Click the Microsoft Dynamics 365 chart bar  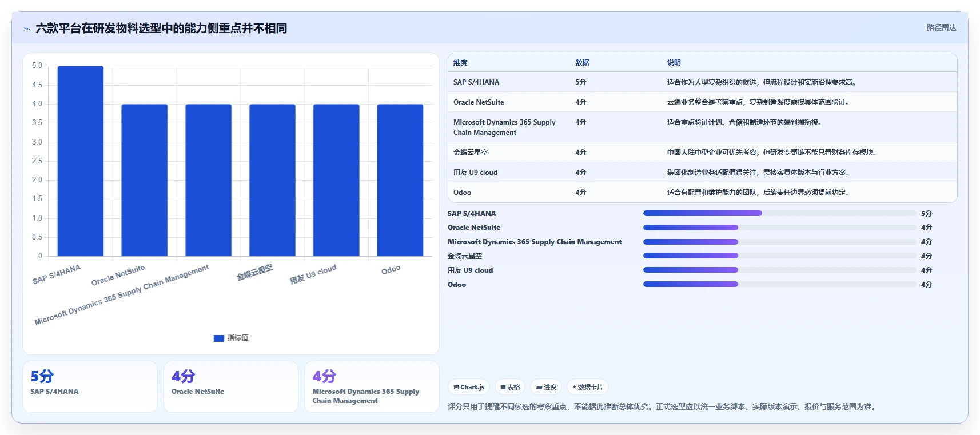(208, 180)
